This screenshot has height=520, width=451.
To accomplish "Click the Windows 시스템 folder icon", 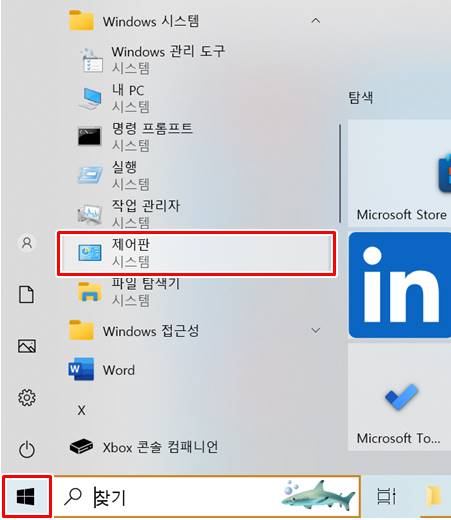I will pyautogui.click(x=81, y=21).
